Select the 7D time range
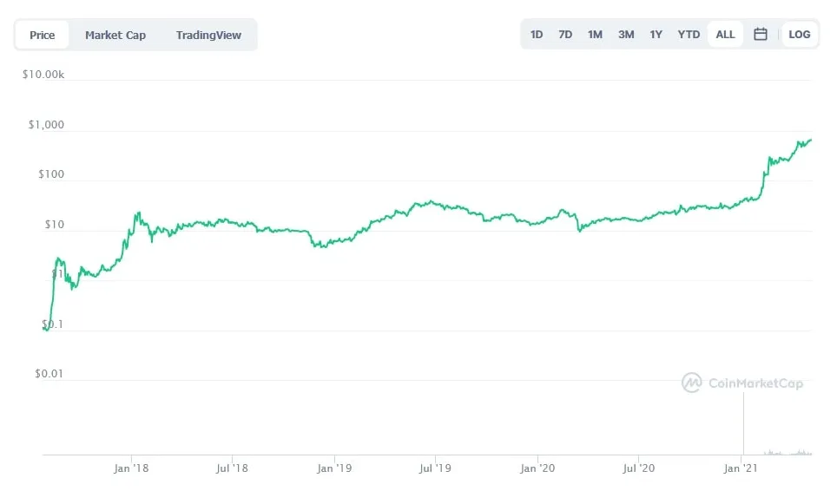Viewport: 837px width, 504px height. [564, 34]
